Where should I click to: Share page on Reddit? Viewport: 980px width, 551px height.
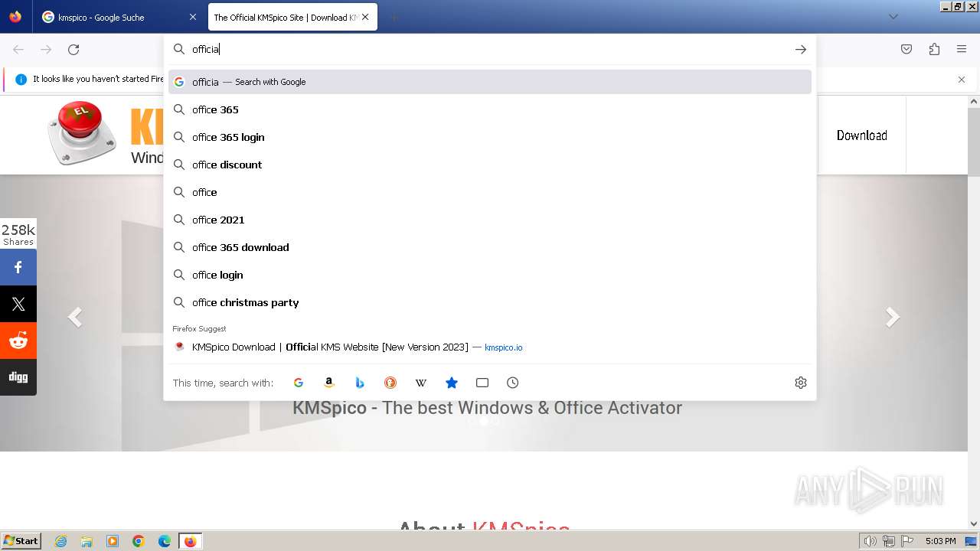[18, 341]
